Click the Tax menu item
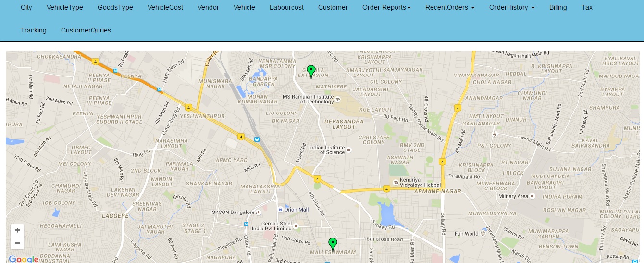 click(587, 7)
